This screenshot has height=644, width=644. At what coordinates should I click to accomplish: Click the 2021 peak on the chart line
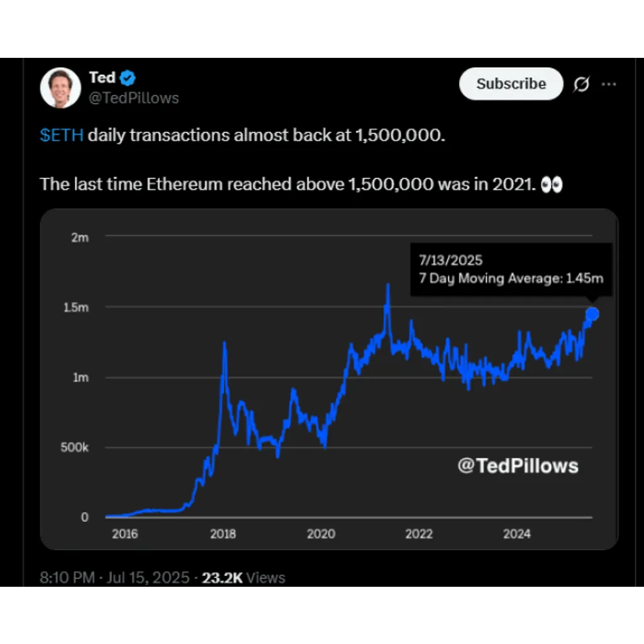[387, 286]
